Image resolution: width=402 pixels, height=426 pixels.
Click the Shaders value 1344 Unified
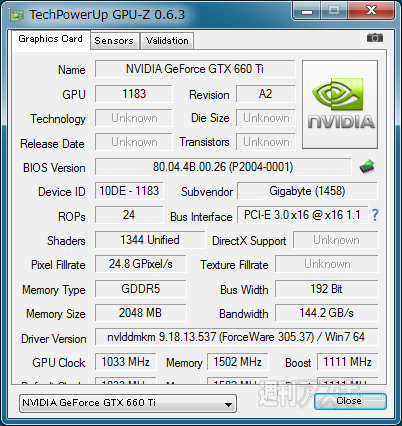pyautogui.click(x=150, y=240)
